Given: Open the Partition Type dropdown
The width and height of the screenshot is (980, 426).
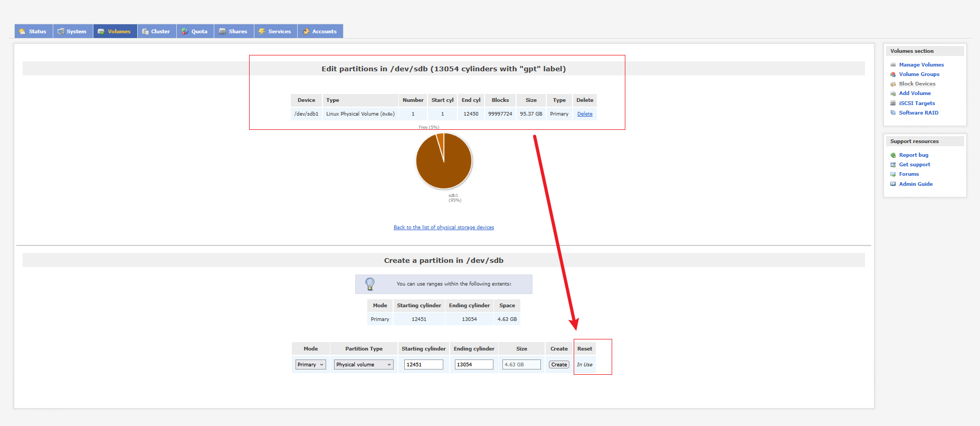Looking at the screenshot, I should [x=364, y=365].
